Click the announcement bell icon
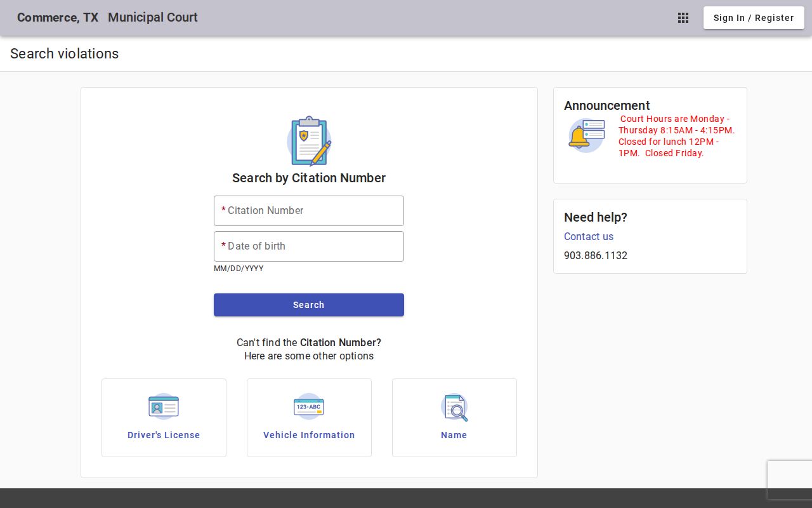 587,135
